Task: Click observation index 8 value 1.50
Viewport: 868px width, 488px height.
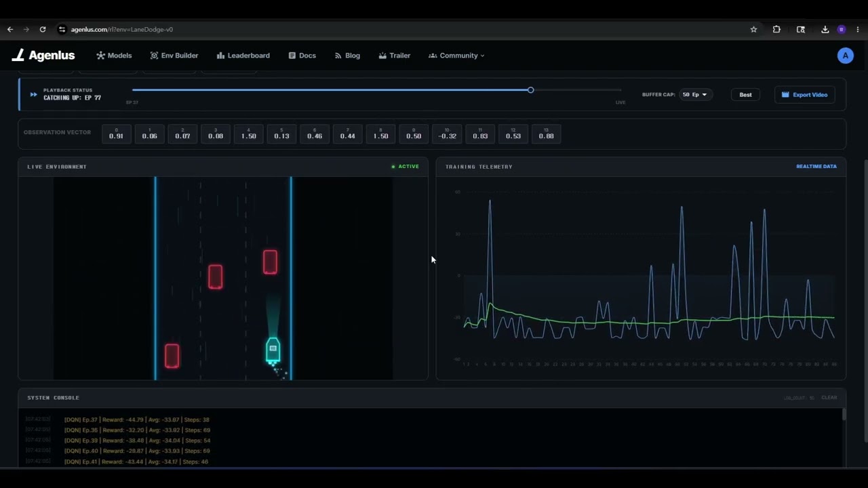Action: 381,134
